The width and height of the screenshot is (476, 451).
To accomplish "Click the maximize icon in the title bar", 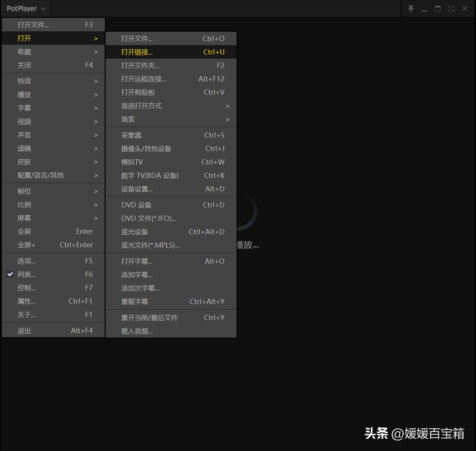I will coord(438,8).
